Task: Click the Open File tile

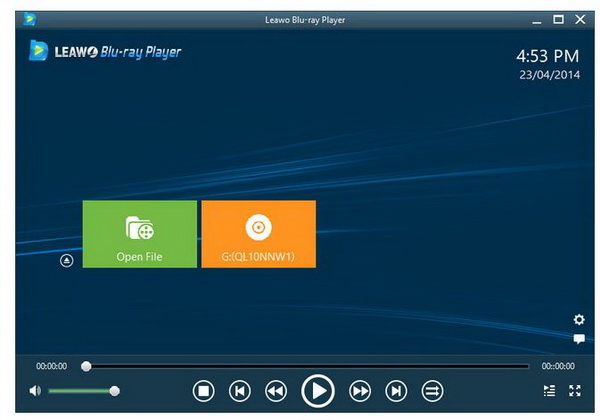Action: (x=140, y=234)
